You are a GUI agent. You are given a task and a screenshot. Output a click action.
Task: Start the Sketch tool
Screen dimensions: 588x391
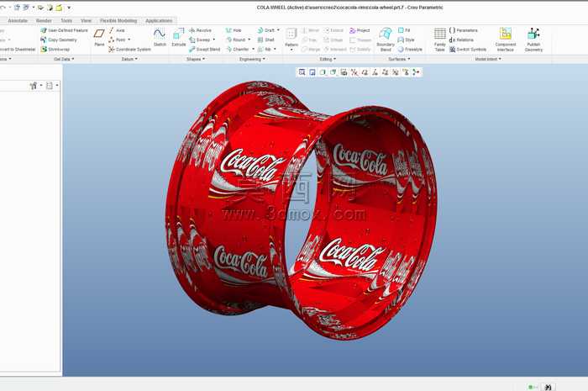tap(160, 37)
